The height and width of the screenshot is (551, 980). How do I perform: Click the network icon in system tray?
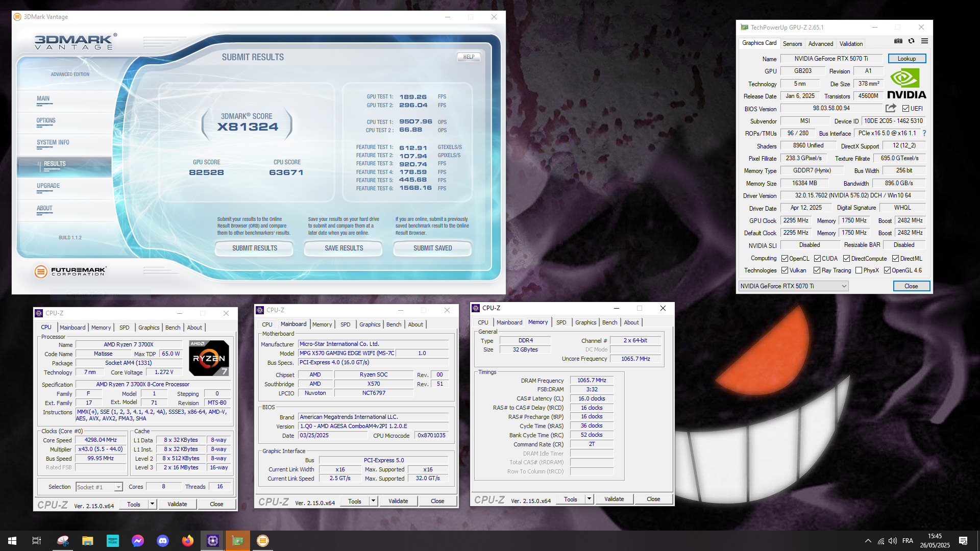[x=881, y=541]
